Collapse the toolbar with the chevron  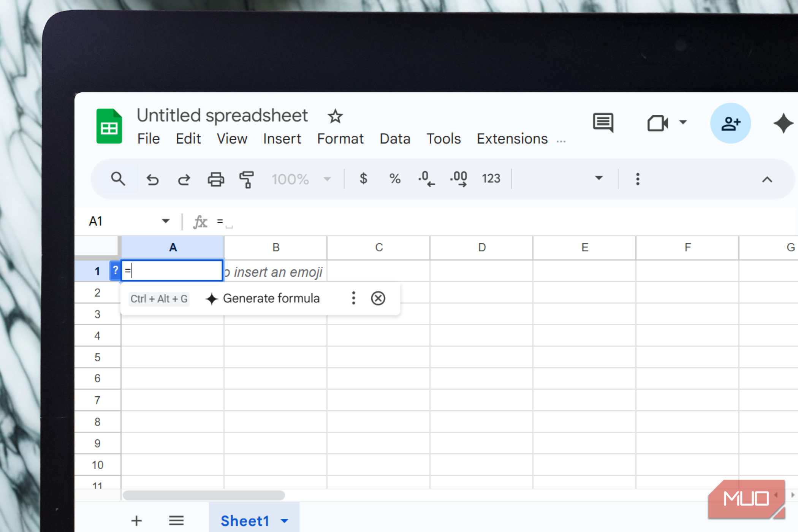tap(767, 179)
